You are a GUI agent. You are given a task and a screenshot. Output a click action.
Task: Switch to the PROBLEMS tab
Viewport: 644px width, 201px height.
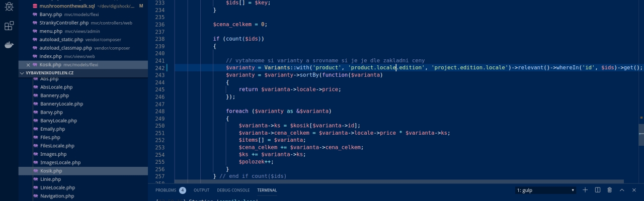pos(166,190)
